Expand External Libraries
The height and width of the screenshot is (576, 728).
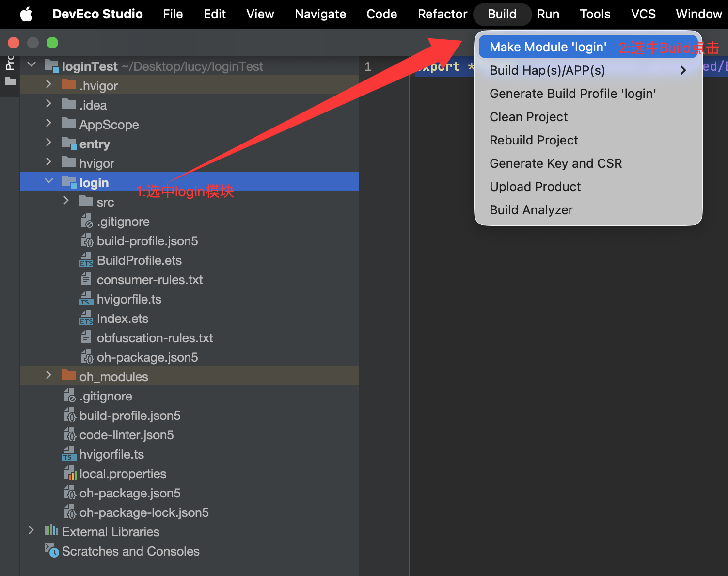31,530
